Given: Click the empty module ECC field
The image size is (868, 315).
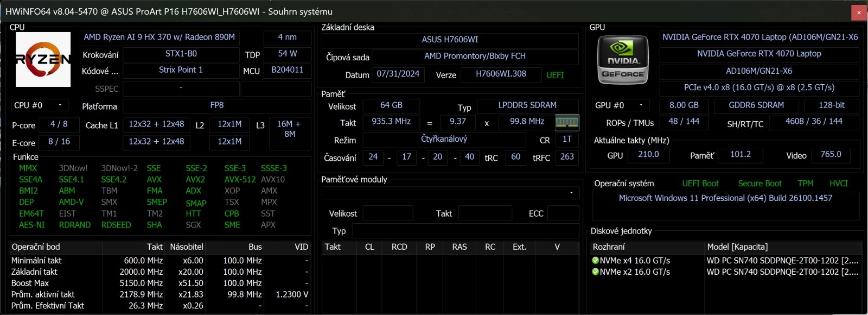Looking at the screenshot, I should (x=563, y=213).
